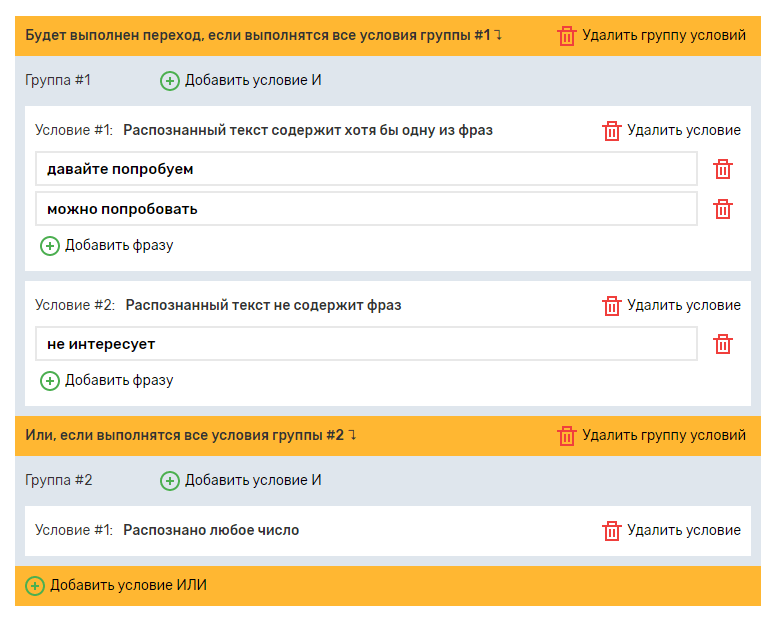This screenshot has height=620, width=776.
Task: Click plus icon for 'Добавить фразу' in Условие #1
Action: click(50, 246)
